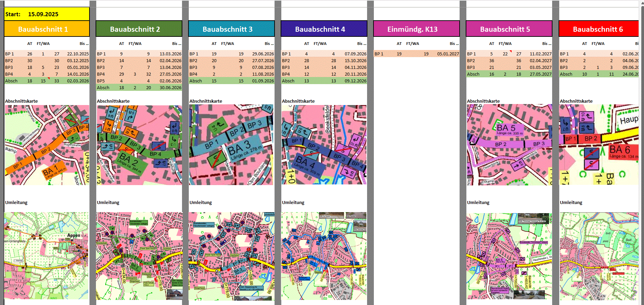Click red comment marker in Bauabschnitt 1 Absch row
This screenshot has width=644, height=305.
49,79
